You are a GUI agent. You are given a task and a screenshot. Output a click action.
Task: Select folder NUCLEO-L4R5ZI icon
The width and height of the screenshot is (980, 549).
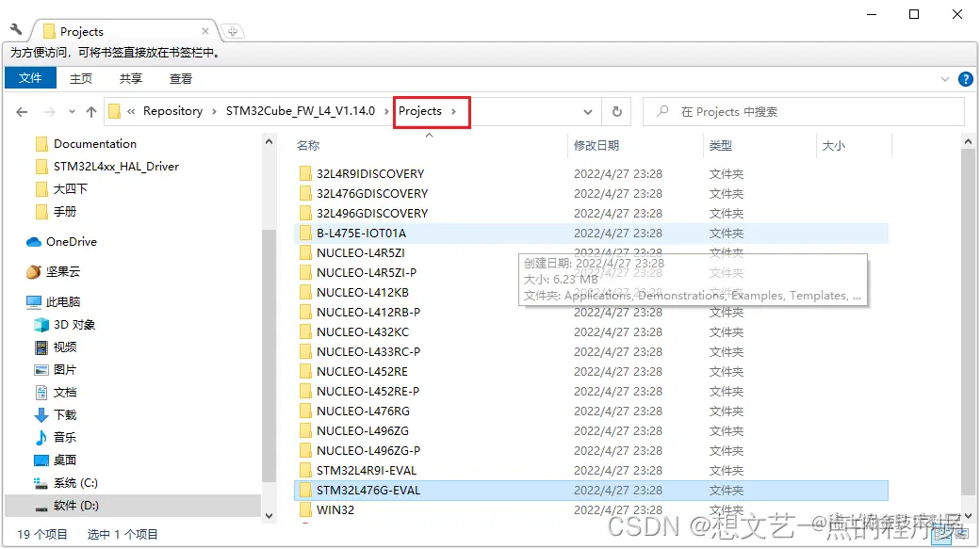(x=305, y=252)
